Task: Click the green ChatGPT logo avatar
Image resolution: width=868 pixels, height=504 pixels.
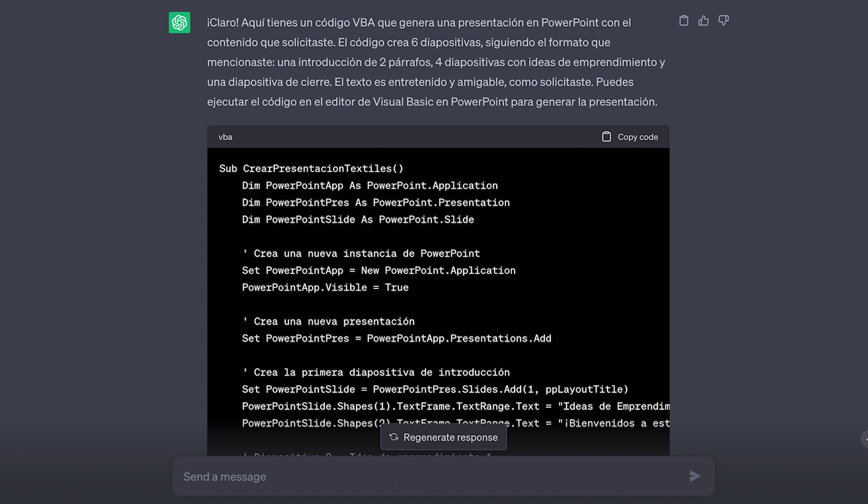Action: pos(179,22)
